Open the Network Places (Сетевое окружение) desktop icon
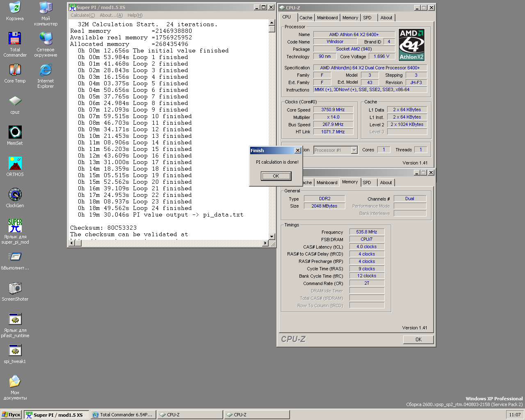 (x=46, y=44)
